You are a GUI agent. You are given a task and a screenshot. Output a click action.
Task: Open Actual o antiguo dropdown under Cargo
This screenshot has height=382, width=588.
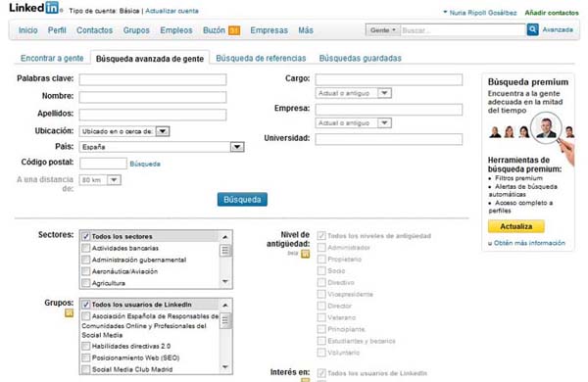(354, 93)
